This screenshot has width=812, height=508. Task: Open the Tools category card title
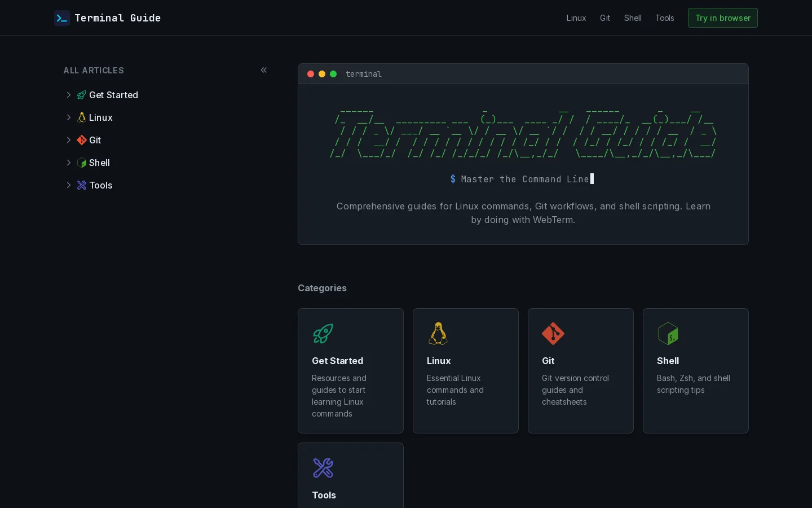[x=324, y=495]
